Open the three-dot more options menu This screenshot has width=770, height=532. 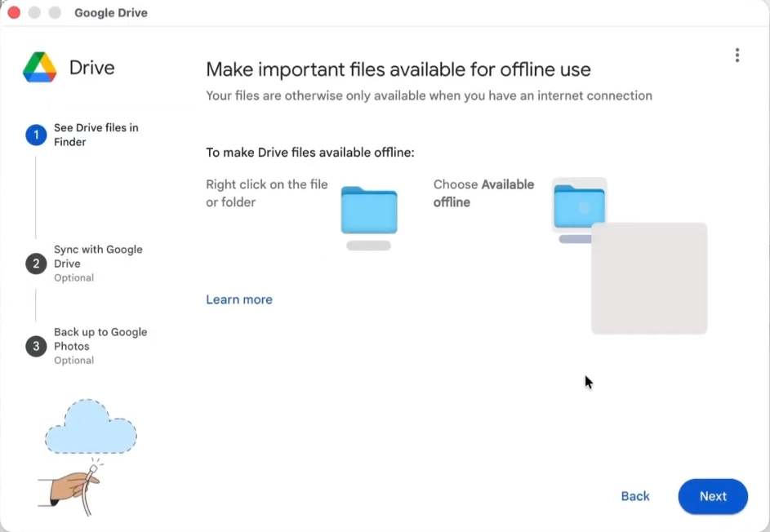737,55
